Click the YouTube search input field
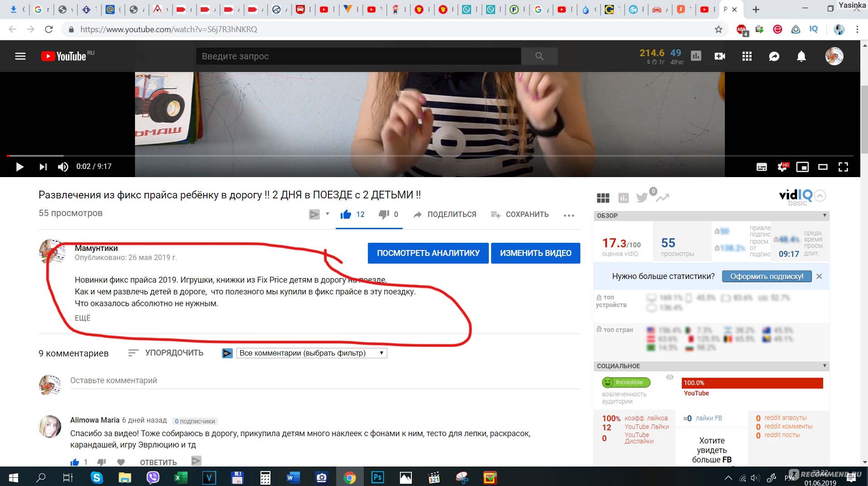 point(358,56)
